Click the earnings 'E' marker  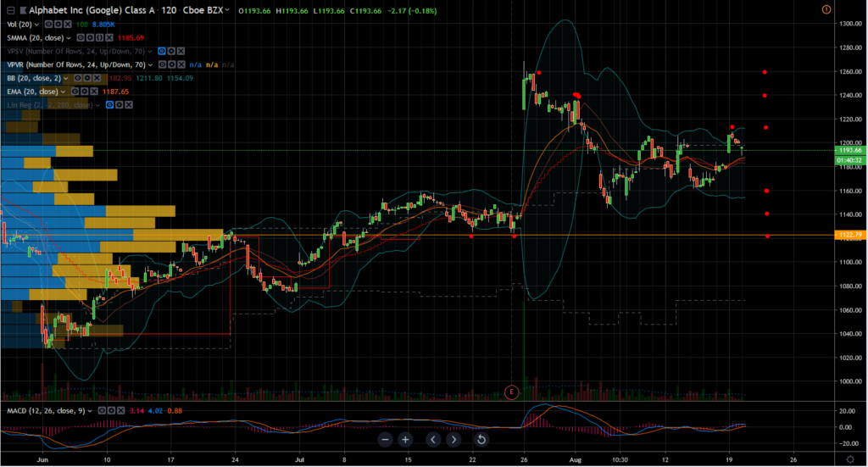pyautogui.click(x=511, y=391)
